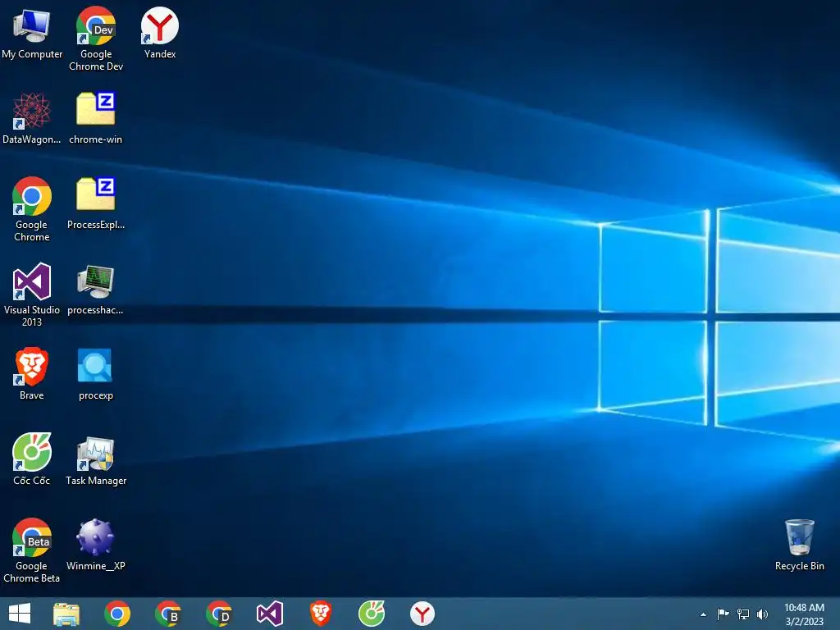Launch Yandex from the taskbar
The image size is (840, 630).
(422, 614)
